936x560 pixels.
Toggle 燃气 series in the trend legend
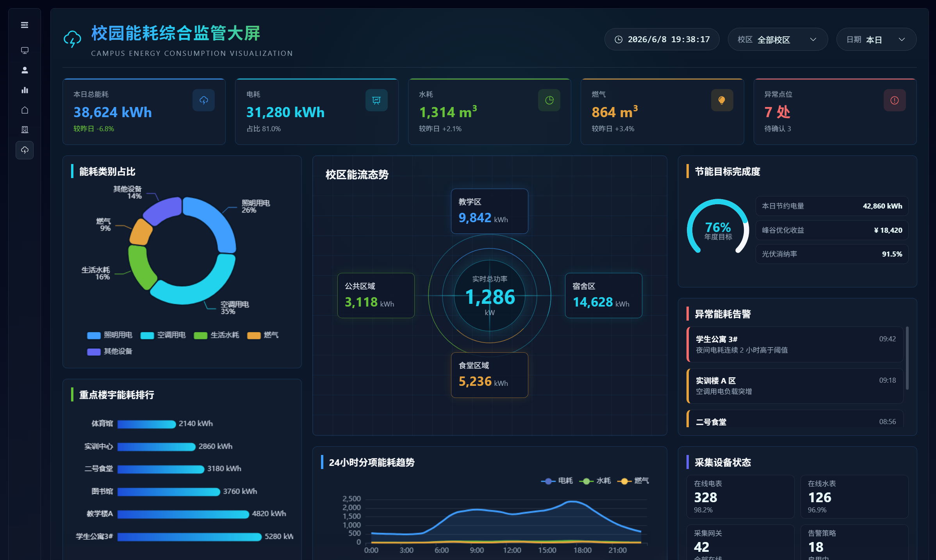point(633,481)
